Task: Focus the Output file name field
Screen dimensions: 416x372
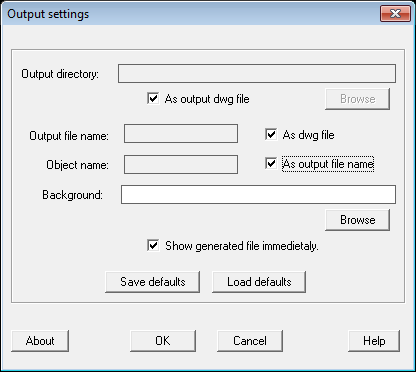Action: [x=181, y=134]
